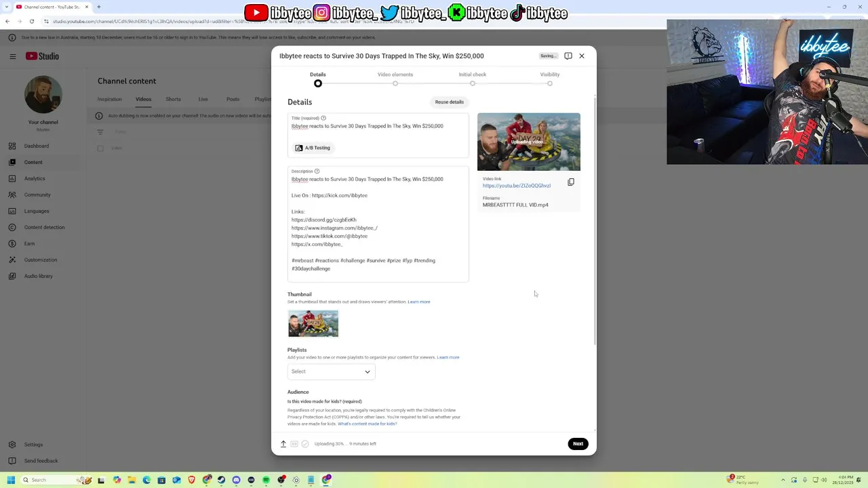The image size is (868, 488).
Task: Open Languages in the sidebar
Action: click(37, 211)
